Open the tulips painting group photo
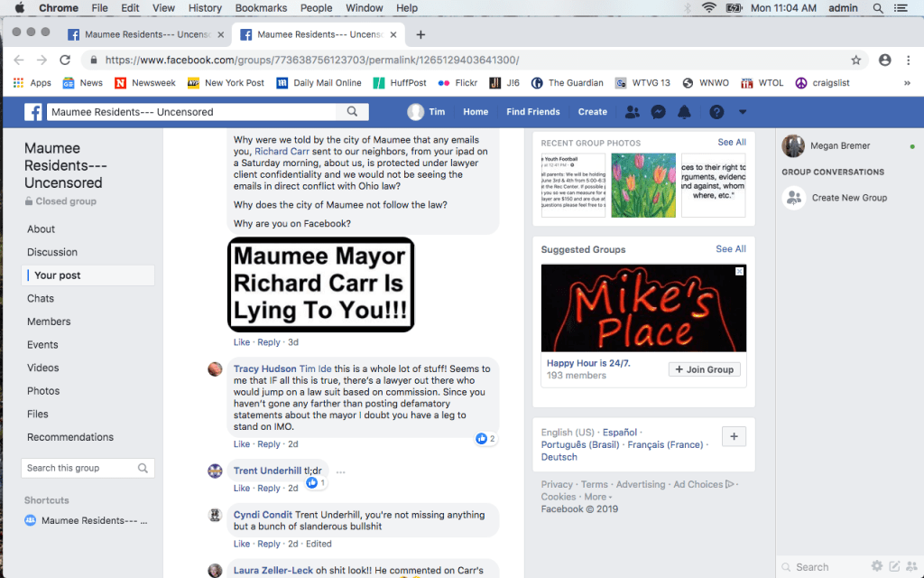This screenshot has width=924, height=578. [x=642, y=185]
